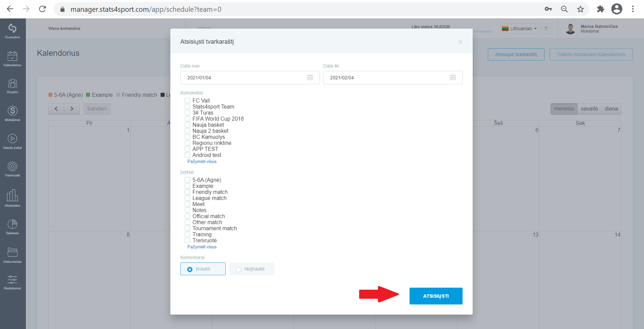644x329 pixels.
Task: Close the Atsisiųsti tvarkaraštį dialog
Action: tap(461, 42)
